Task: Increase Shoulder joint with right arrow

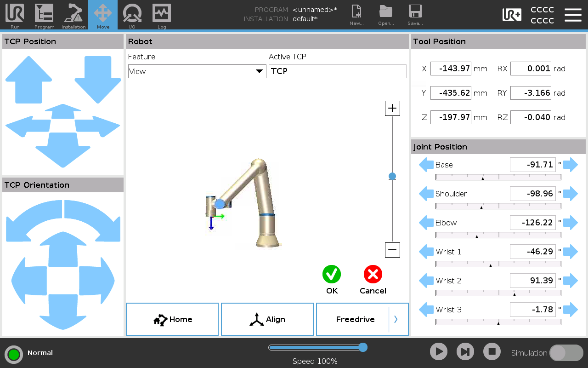Action: [x=571, y=194]
